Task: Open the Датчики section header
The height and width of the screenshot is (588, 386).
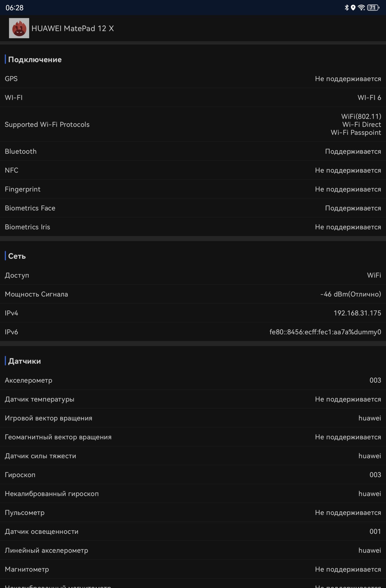Action: [x=24, y=361]
